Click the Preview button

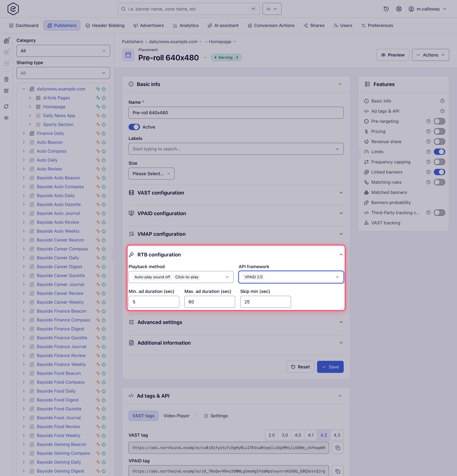[393, 55]
